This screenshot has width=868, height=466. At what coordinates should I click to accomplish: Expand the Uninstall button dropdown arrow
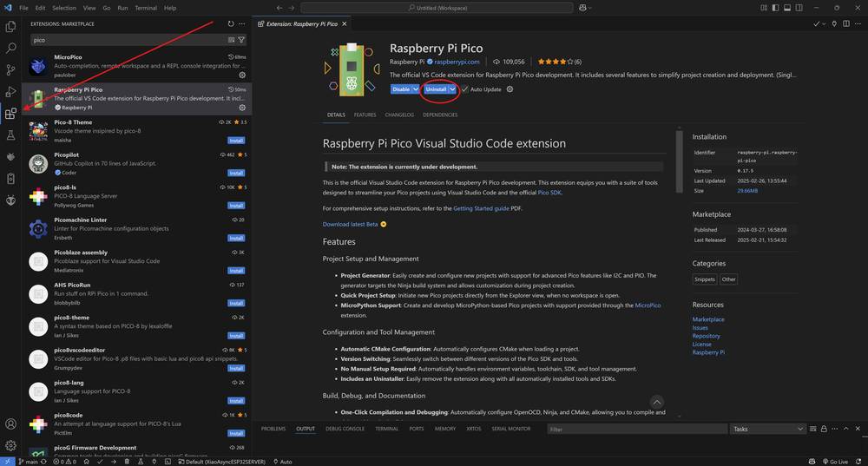452,89
